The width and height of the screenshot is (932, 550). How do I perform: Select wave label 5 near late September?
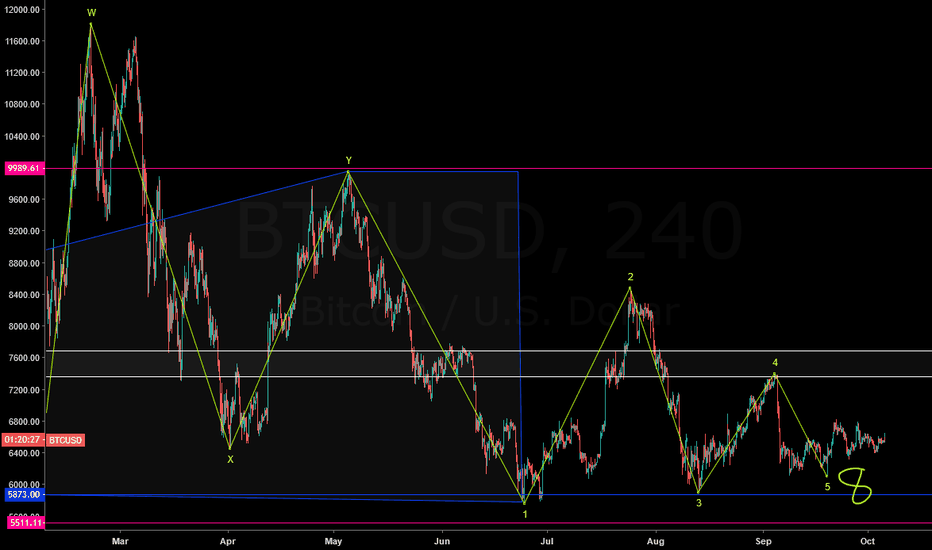pos(827,487)
